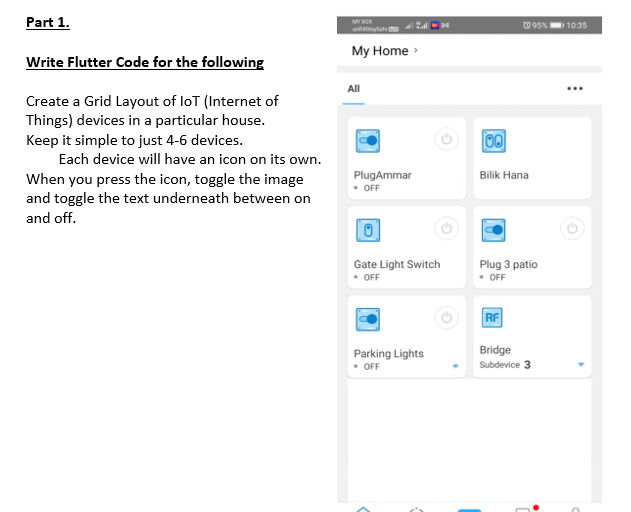
Task: Click the Write Flutter Code heading
Action: (145, 62)
